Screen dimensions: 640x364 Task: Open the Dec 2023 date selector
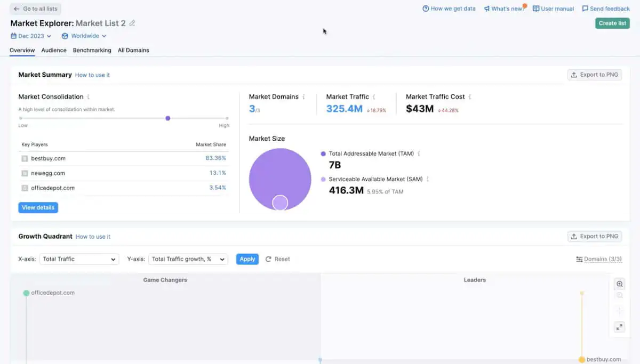click(30, 36)
